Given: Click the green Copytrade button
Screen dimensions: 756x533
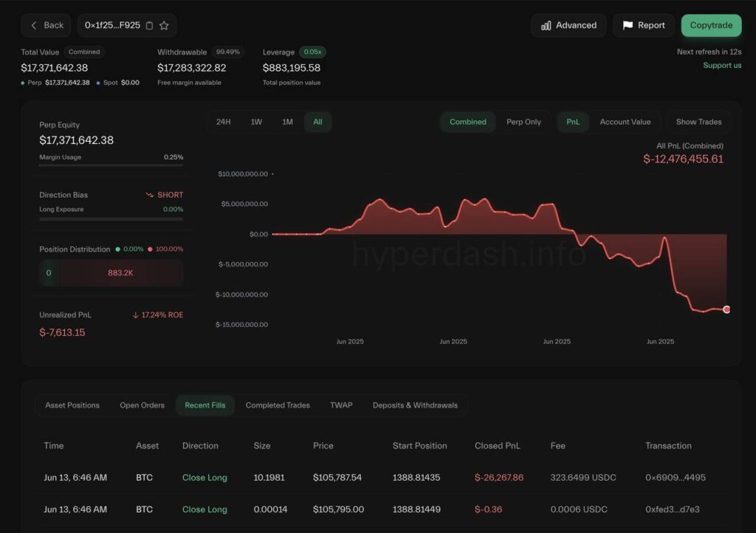Looking at the screenshot, I should coord(711,25).
